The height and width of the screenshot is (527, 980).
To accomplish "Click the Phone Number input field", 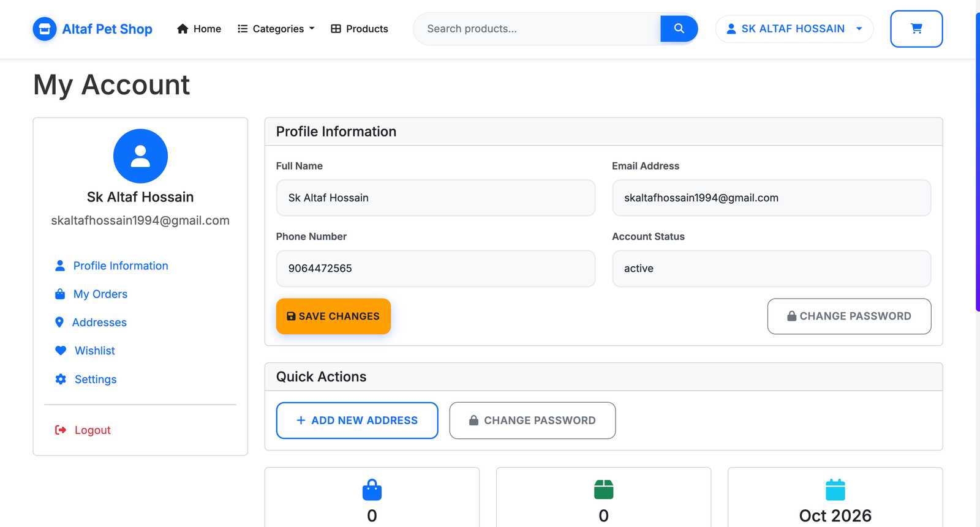I will point(435,268).
